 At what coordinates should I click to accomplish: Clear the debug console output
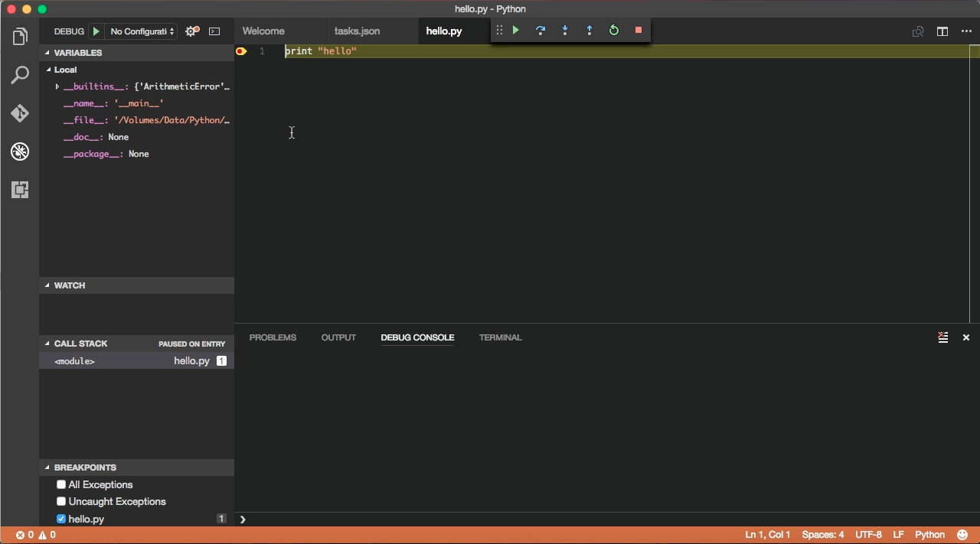pos(943,337)
